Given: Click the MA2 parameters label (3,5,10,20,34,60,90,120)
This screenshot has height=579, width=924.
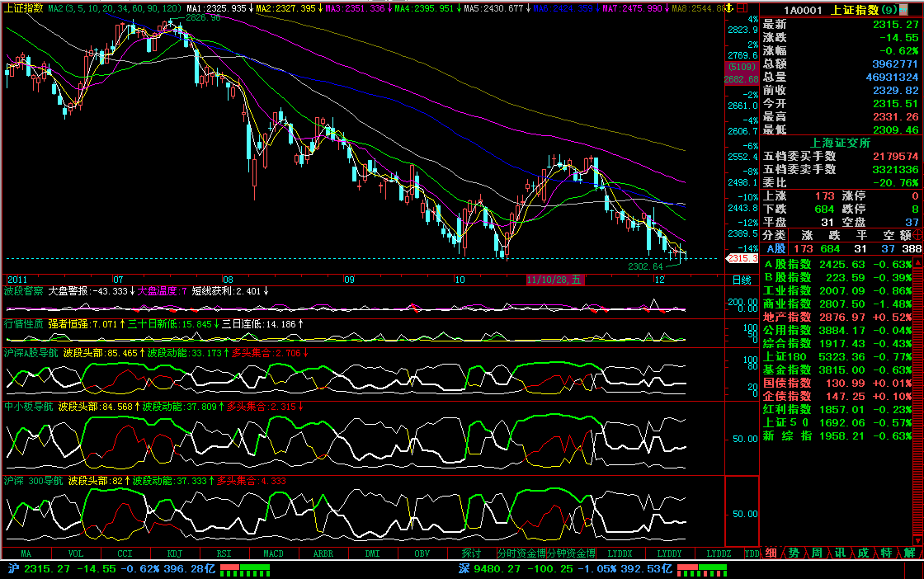Looking at the screenshot, I should click(115, 8).
